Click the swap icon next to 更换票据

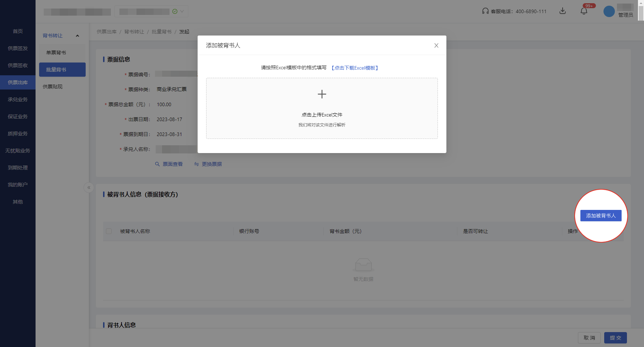coord(196,164)
